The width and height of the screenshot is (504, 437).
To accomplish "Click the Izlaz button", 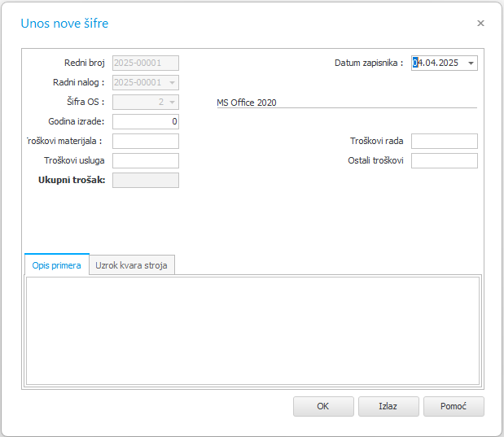I will (x=388, y=406).
